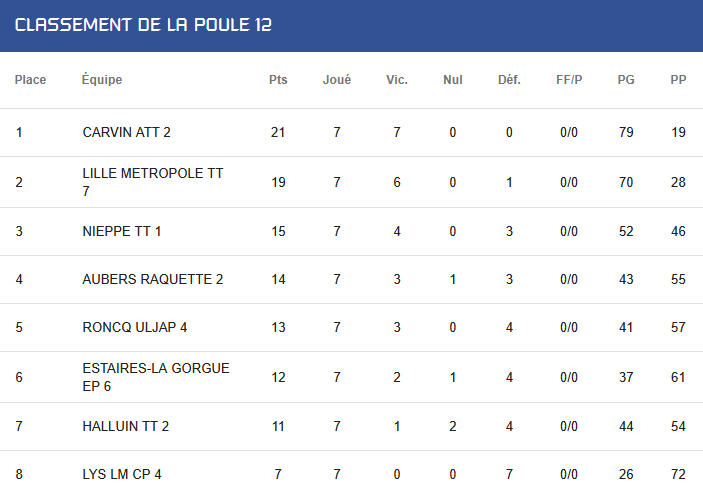Image resolution: width=703 pixels, height=495 pixels.
Task: Click the PP column header
Action: [678, 80]
